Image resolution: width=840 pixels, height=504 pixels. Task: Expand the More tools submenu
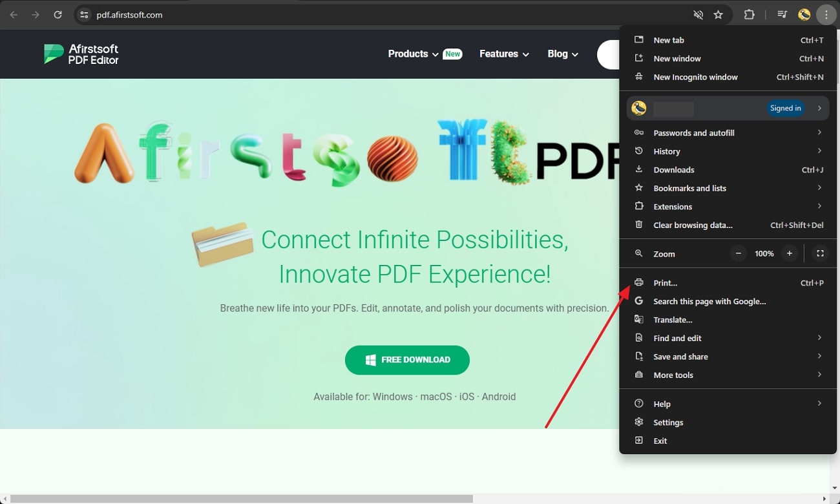pyautogui.click(x=728, y=375)
